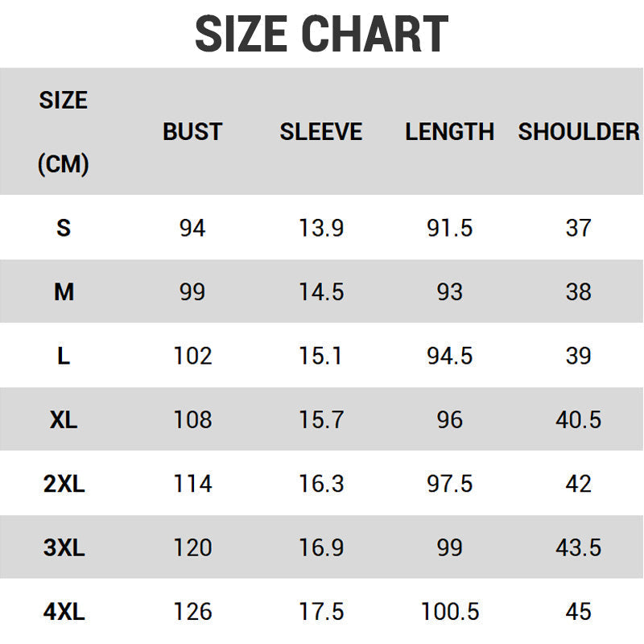The width and height of the screenshot is (644, 644).
Task: Click the SIZE CHART title
Action: pos(321,35)
